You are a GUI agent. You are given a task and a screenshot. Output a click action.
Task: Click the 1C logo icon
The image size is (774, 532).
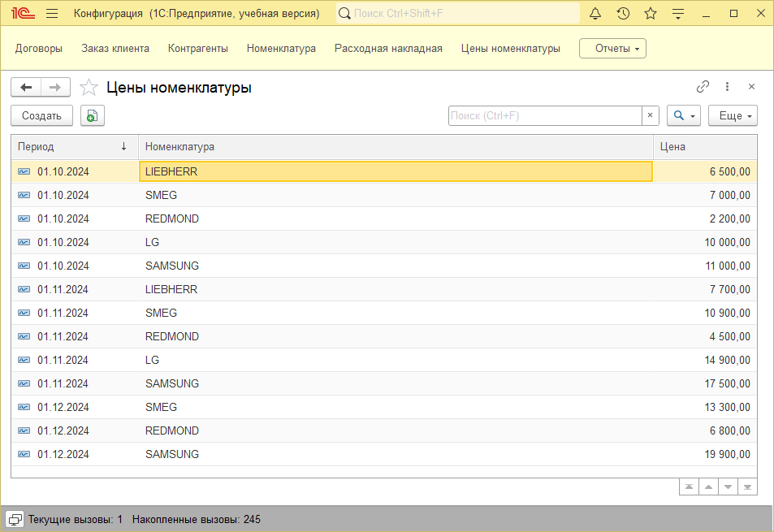(x=23, y=13)
